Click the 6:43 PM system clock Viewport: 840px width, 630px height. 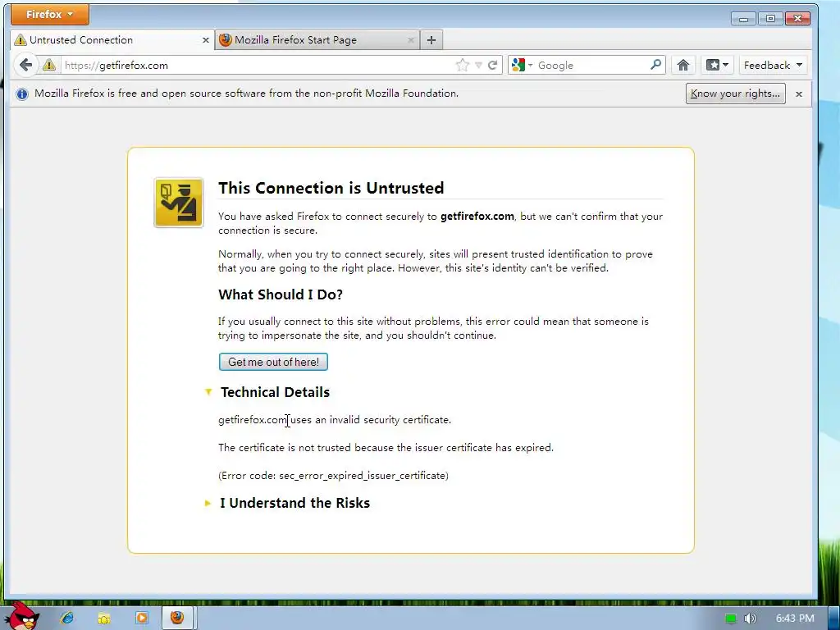coord(795,619)
